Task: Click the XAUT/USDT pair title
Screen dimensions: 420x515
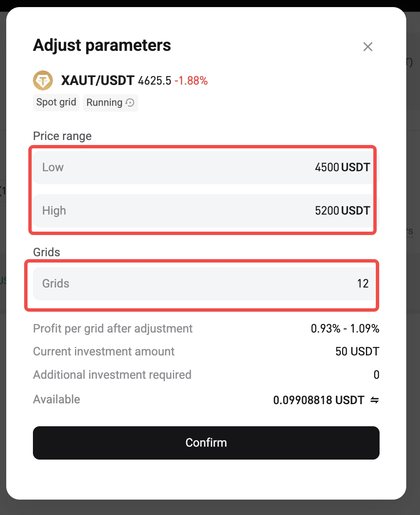Action: tap(98, 80)
